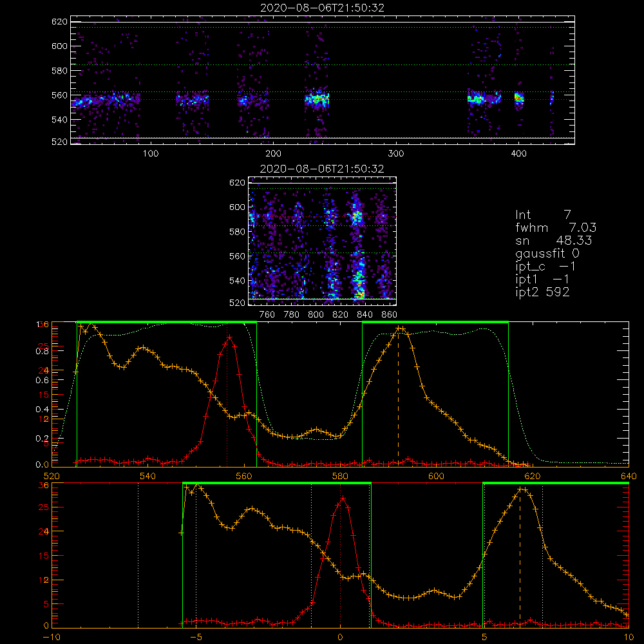The width and height of the screenshot is (644, 644).
Task: Click x-axis label -10 on bottom plot
Action: 50,638
